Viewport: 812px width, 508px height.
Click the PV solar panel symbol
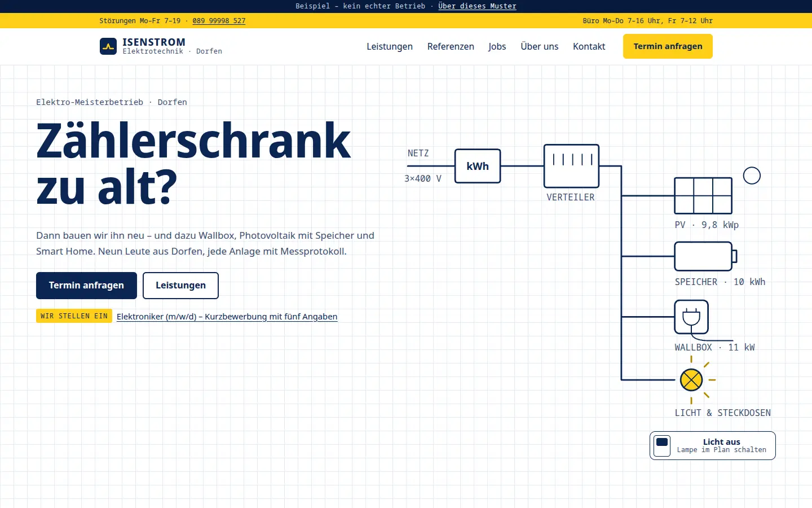tap(703, 196)
